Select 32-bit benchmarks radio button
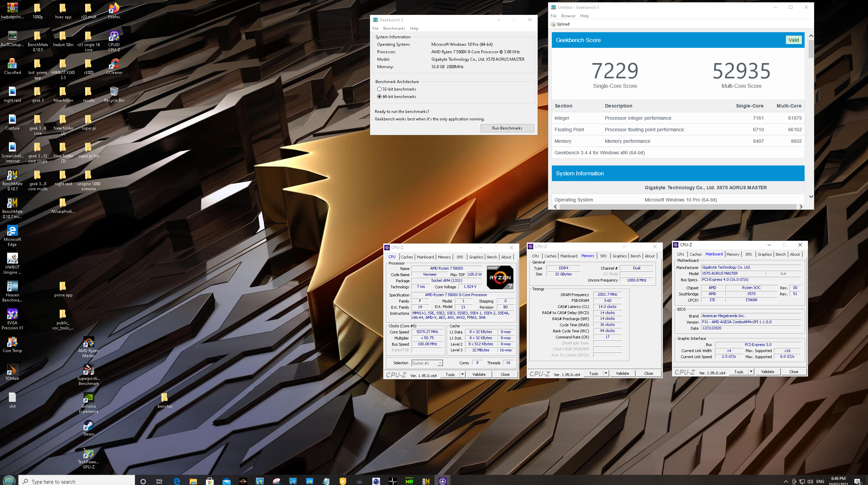Image resolution: width=868 pixels, height=485 pixels. (379, 89)
